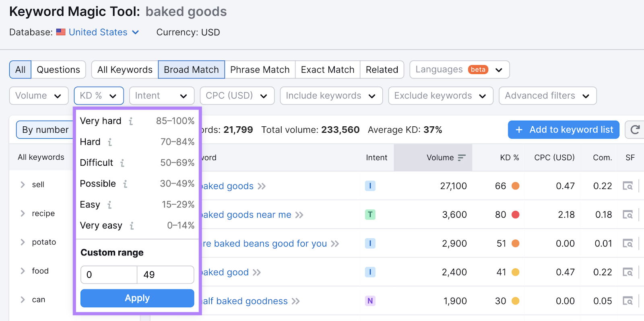
Task: Click the KD % column header
Action: coord(510,158)
